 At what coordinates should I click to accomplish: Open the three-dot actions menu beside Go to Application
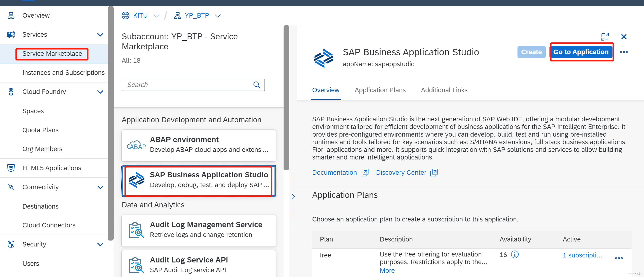pos(624,52)
